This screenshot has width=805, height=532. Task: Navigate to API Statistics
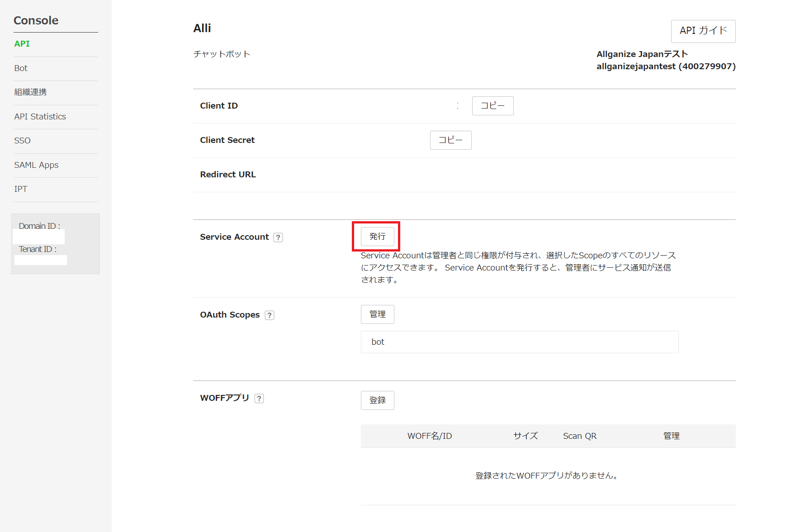coord(40,117)
